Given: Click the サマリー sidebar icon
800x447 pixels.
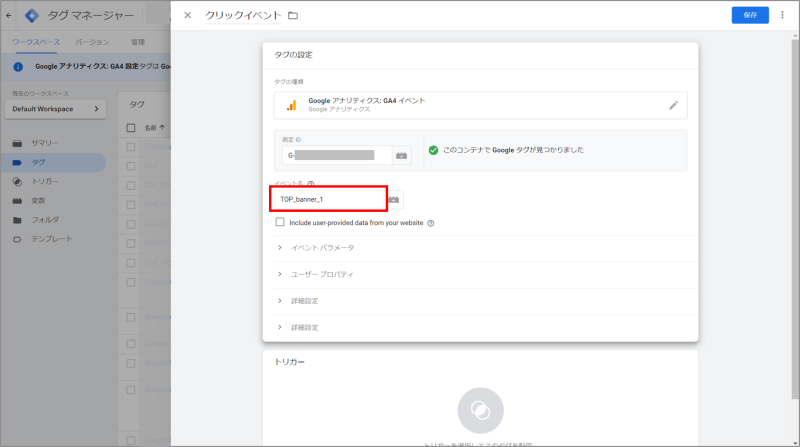Looking at the screenshot, I should click(x=17, y=143).
